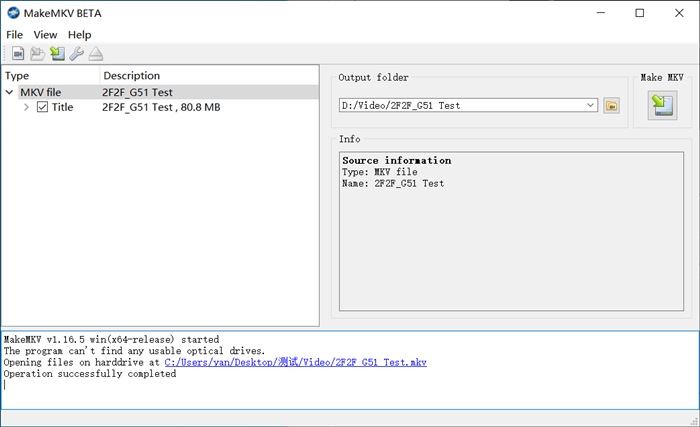Close the MakeMKV window

click(679, 13)
